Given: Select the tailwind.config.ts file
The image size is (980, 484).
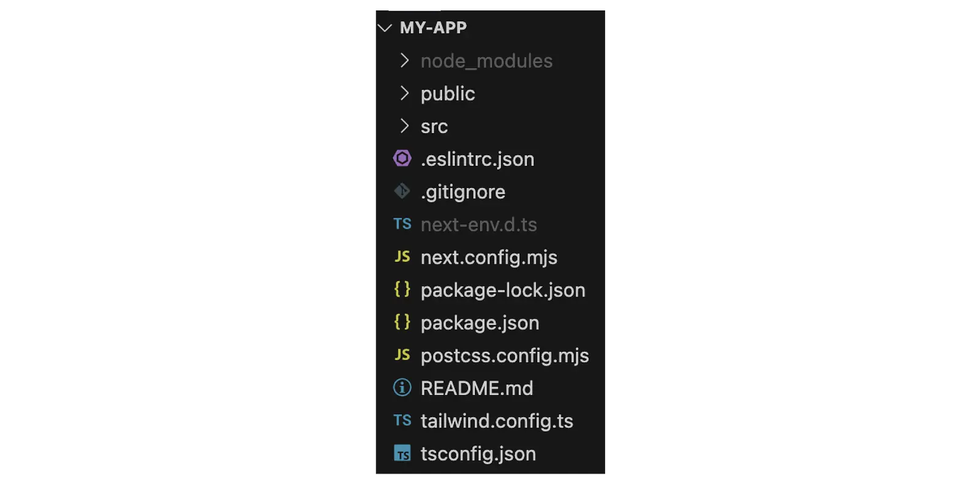Looking at the screenshot, I should pos(497,421).
